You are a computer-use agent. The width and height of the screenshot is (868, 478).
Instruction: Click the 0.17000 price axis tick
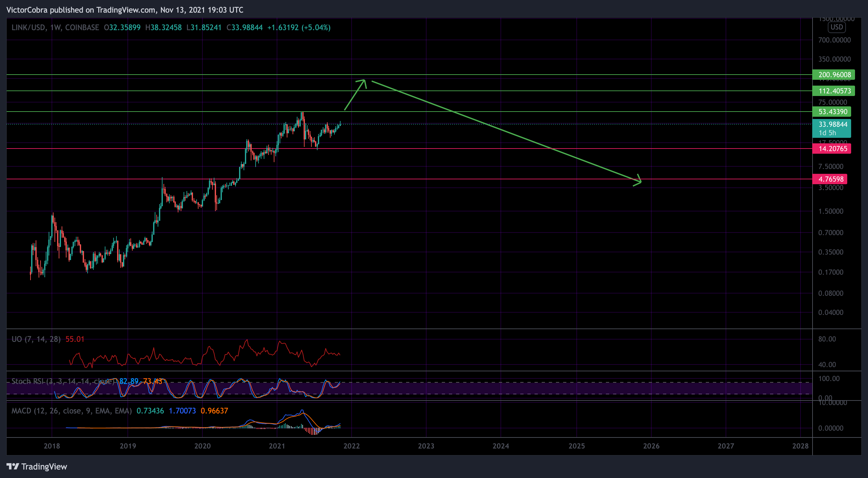[831, 272]
